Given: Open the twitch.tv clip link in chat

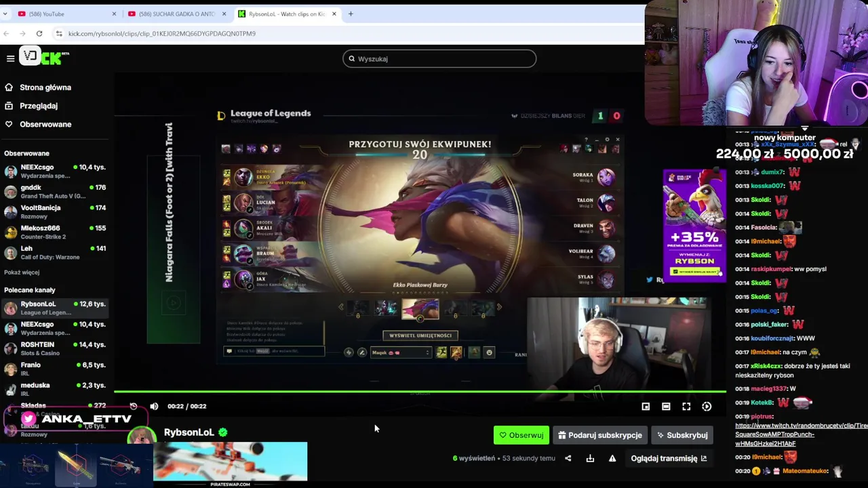Looking at the screenshot, I should click(x=800, y=434).
